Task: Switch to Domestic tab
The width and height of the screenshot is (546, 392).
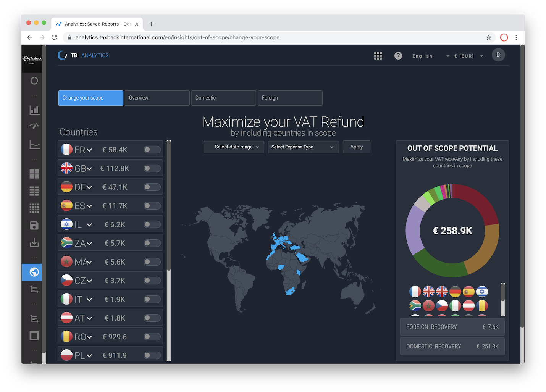Action: (224, 98)
